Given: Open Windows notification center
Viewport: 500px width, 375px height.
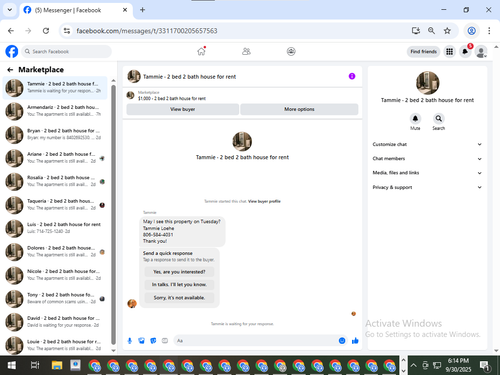Looking at the screenshot, I should [485, 366].
